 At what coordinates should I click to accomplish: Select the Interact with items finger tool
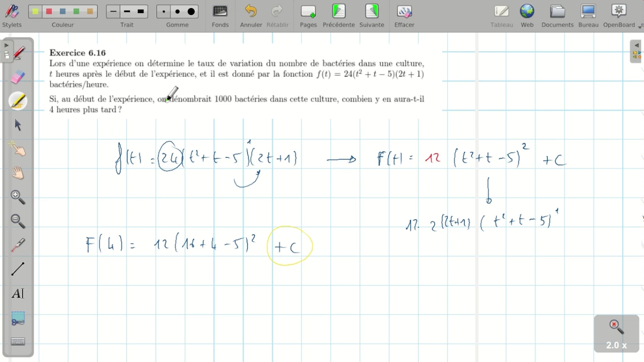click(x=18, y=149)
